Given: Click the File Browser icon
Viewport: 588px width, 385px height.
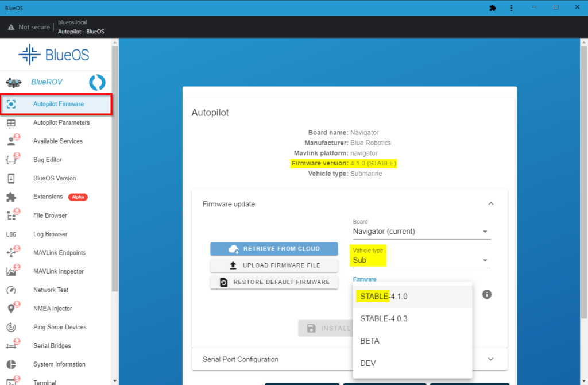Looking at the screenshot, I should [x=11, y=215].
